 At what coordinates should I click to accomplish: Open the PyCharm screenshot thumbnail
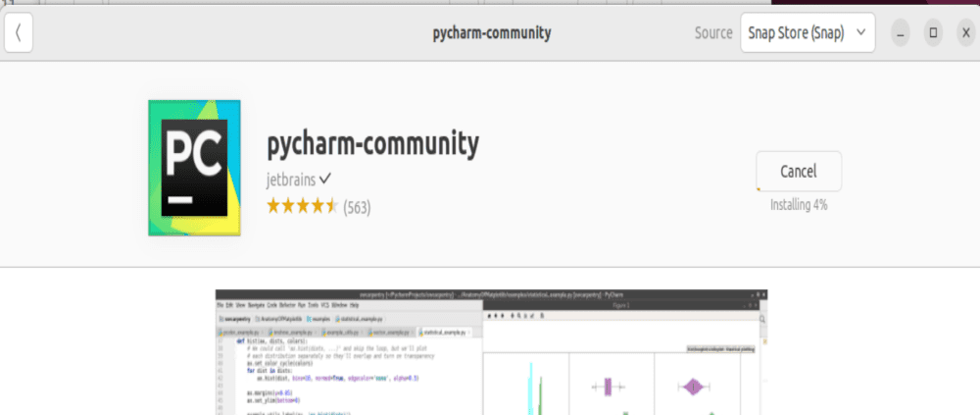tap(491, 352)
